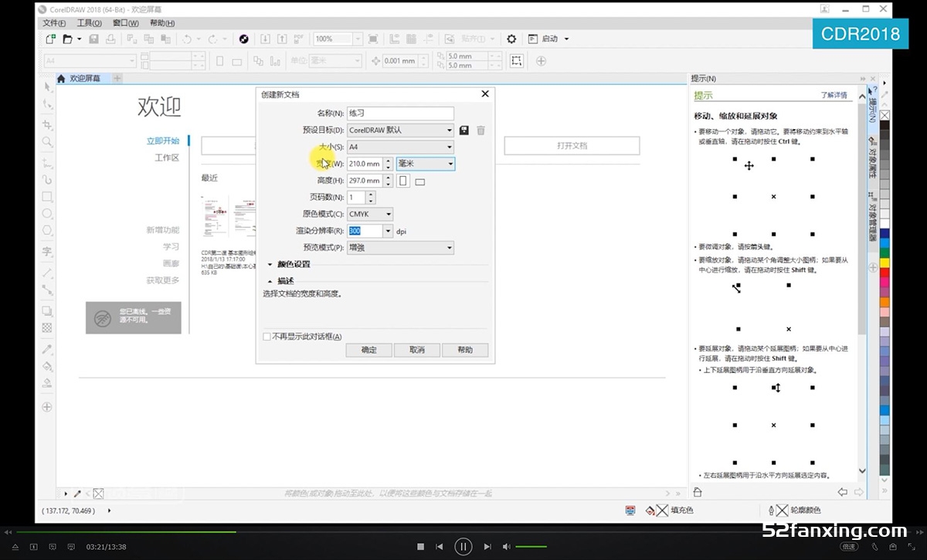The height and width of the screenshot is (560, 927).
Task: Select the Polygon tool in the toolbox
Action: pos(47,231)
